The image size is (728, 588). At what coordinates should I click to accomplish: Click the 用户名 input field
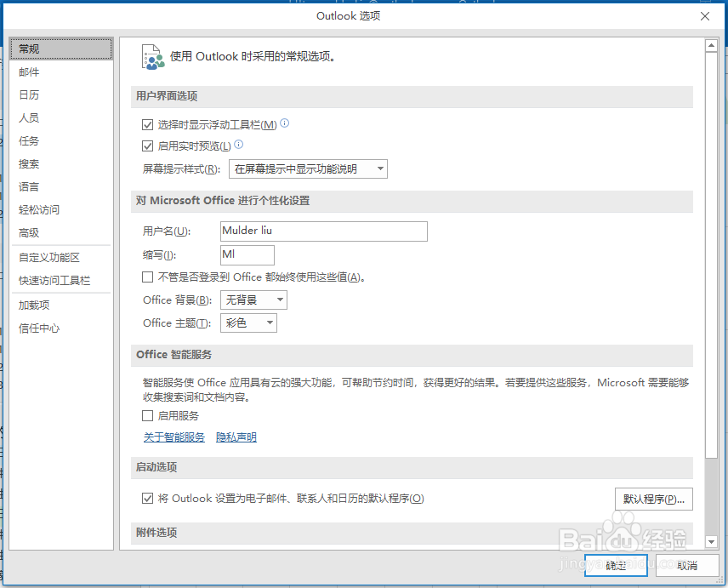324,231
